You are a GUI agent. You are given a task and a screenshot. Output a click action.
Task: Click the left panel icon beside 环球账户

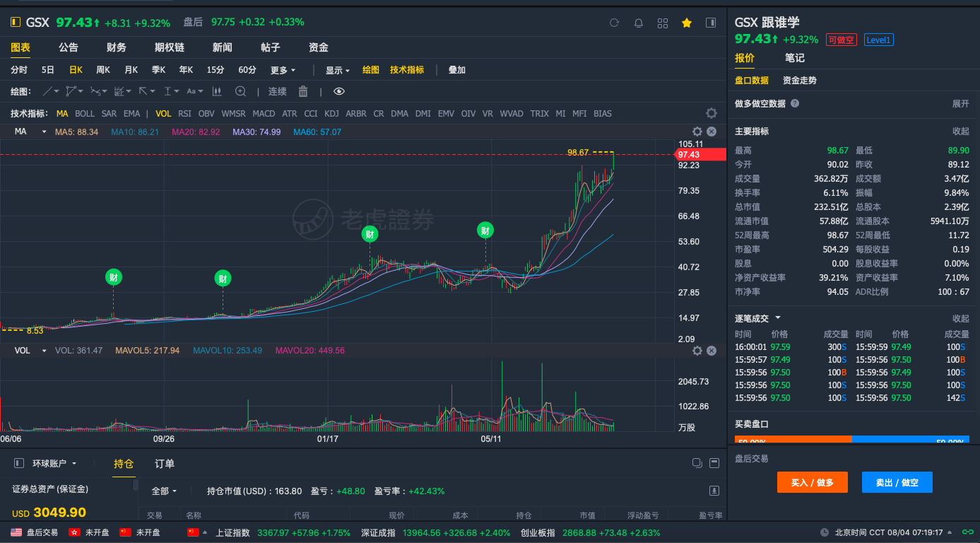click(19, 463)
